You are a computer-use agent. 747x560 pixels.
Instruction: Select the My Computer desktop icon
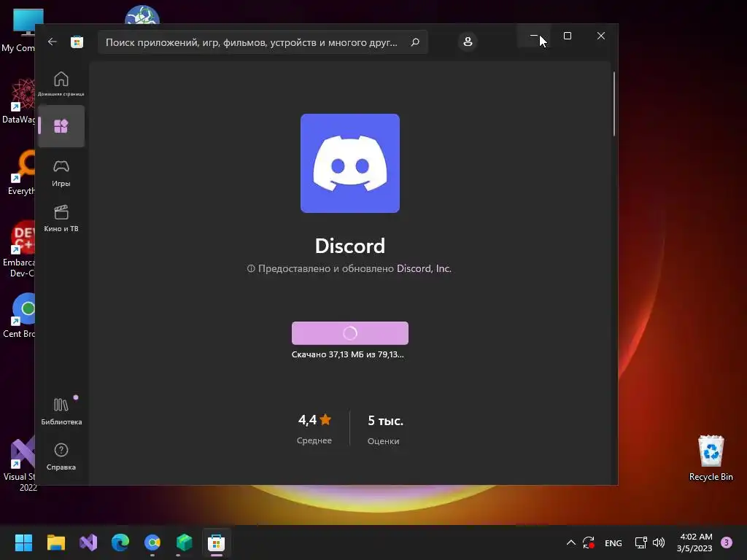(18, 30)
